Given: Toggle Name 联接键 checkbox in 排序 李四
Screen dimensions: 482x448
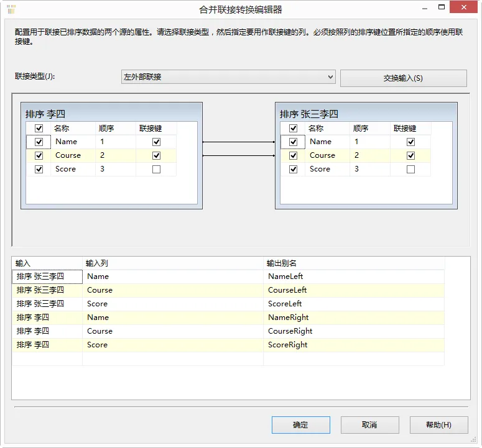Looking at the screenshot, I should [x=157, y=142].
